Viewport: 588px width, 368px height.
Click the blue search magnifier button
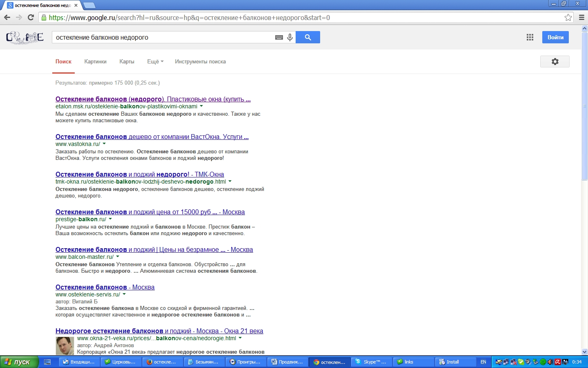click(308, 37)
